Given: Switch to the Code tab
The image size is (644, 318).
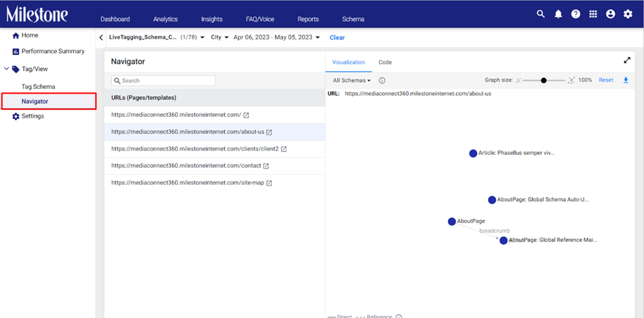Looking at the screenshot, I should pyautogui.click(x=385, y=63).
